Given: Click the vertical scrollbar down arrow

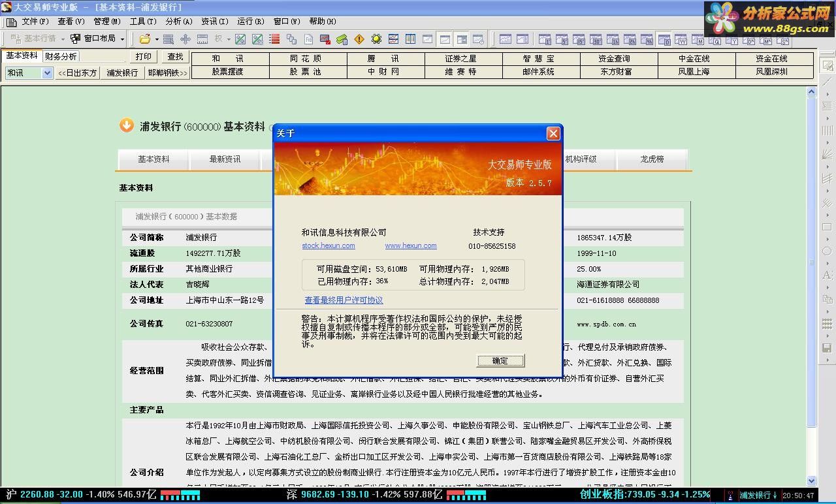Looking at the screenshot, I should click(x=812, y=480).
